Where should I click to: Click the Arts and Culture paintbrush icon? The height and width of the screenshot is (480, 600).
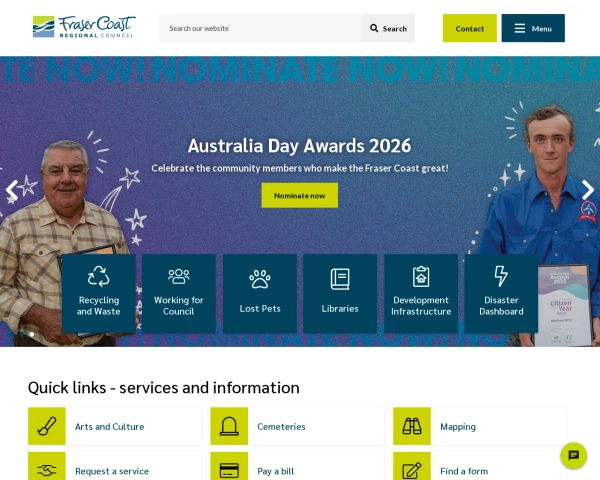47,426
